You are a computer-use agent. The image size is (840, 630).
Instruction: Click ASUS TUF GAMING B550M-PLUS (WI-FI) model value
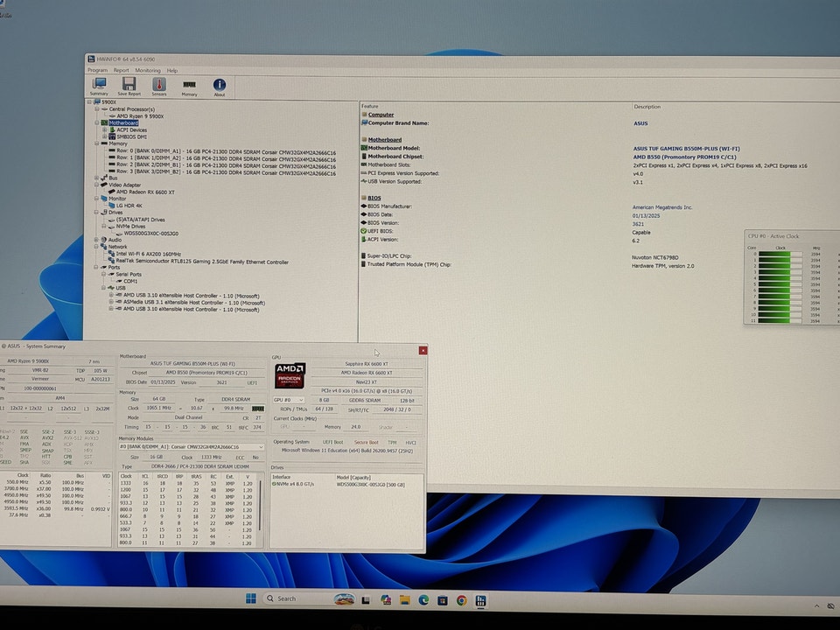(x=686, y=149)
